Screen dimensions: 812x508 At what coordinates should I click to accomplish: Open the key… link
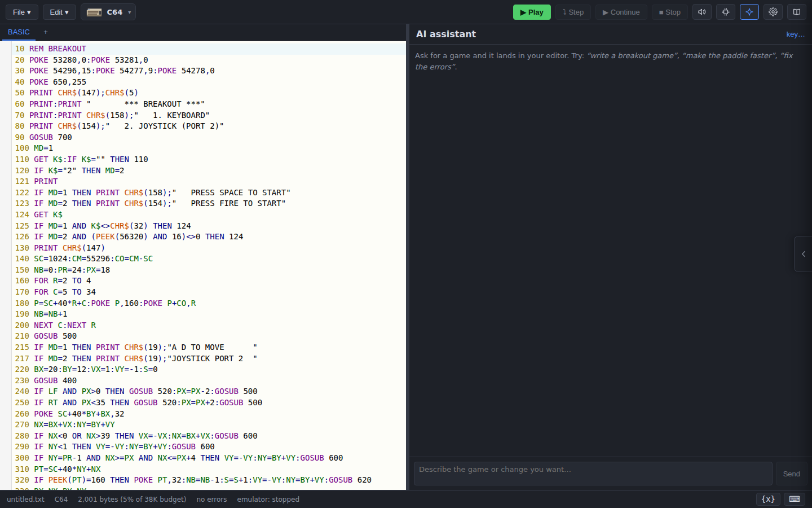tap(795, 34)
